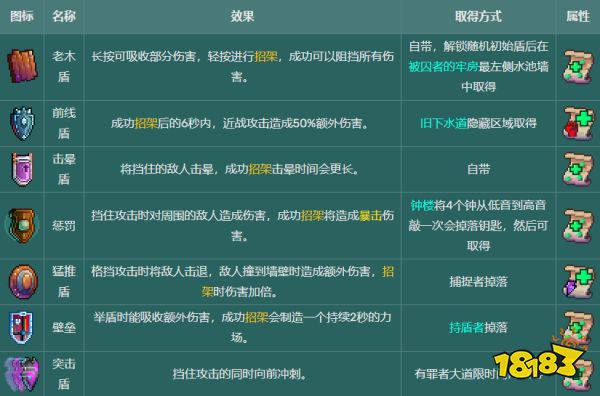Select the 老木盾 name cell
Screen dimensions: 600x396
click(x=64, y=67)
